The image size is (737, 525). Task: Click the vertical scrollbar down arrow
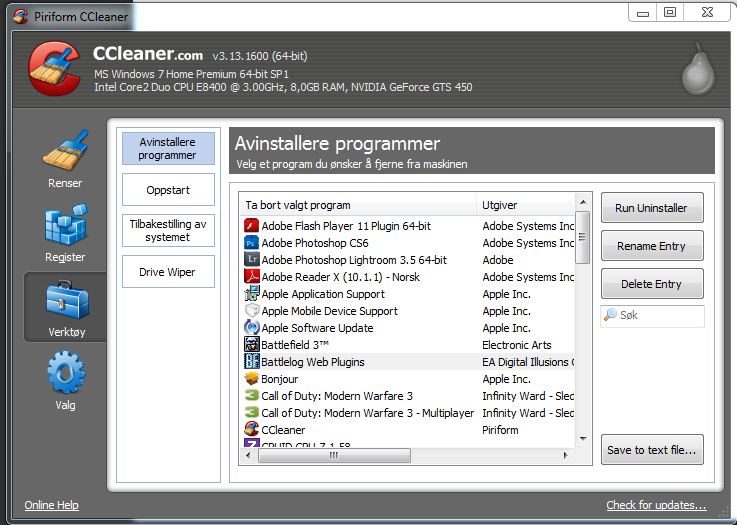[583, 439]
